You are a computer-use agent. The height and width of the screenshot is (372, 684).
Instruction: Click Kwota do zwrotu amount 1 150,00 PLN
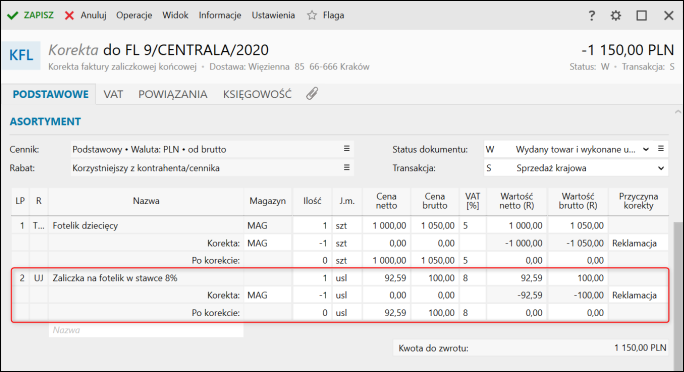(640, 348)
